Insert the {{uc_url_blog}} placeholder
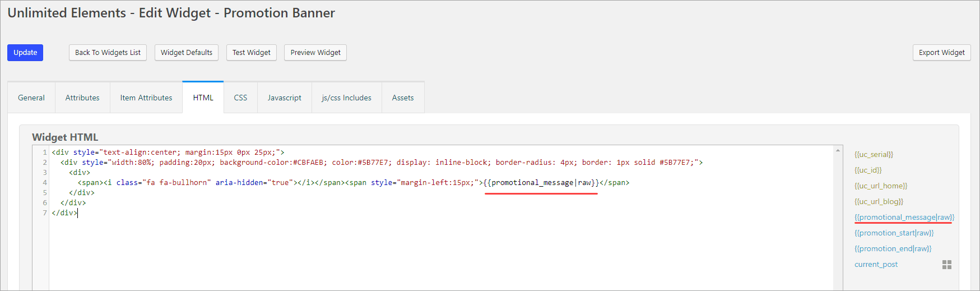Image resolution: width=980 pixels, height=291 pixels. click(879, 201)
